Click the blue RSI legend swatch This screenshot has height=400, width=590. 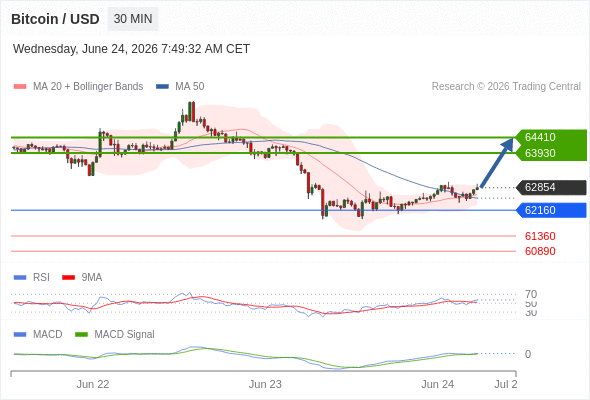click(20, 278)
